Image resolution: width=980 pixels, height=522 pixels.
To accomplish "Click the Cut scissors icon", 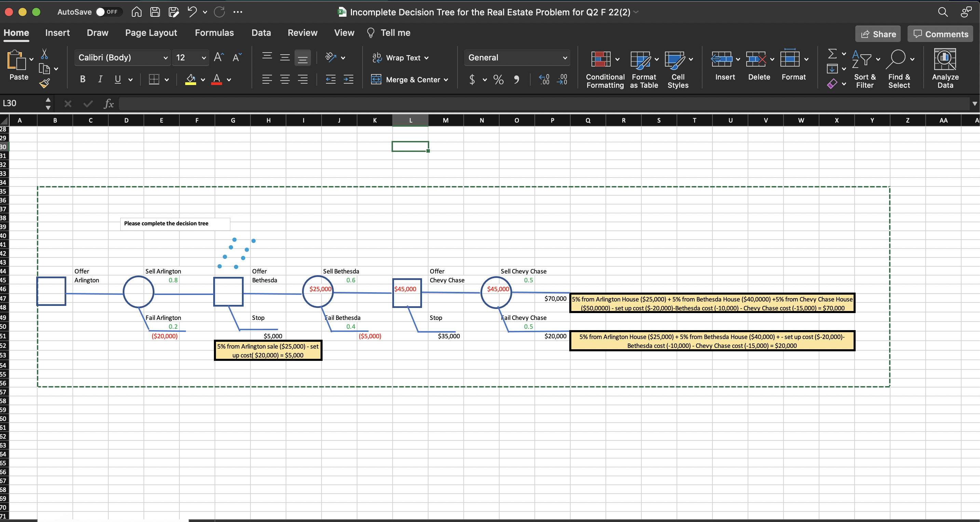I will [x=44, y=54].
